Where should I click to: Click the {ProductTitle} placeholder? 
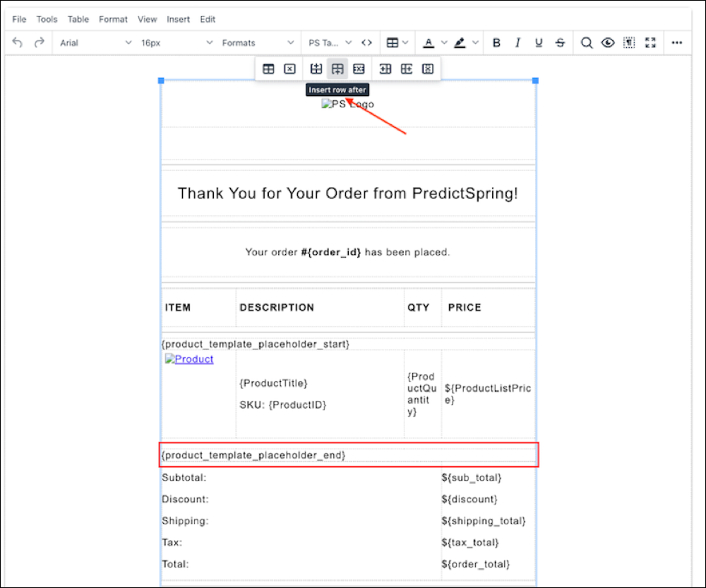(273, 383)
